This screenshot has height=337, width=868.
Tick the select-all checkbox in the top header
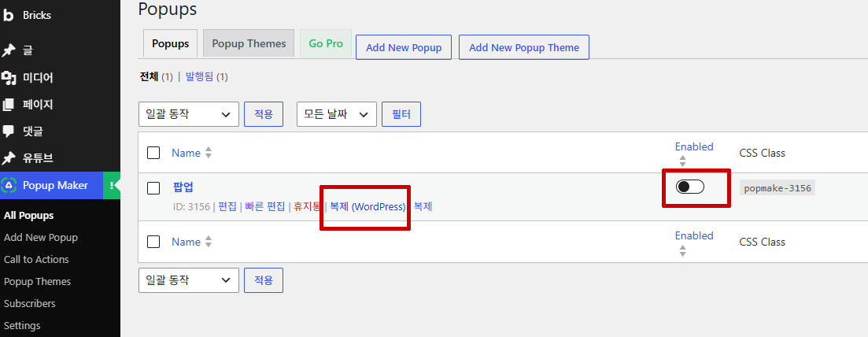[153, 153]
